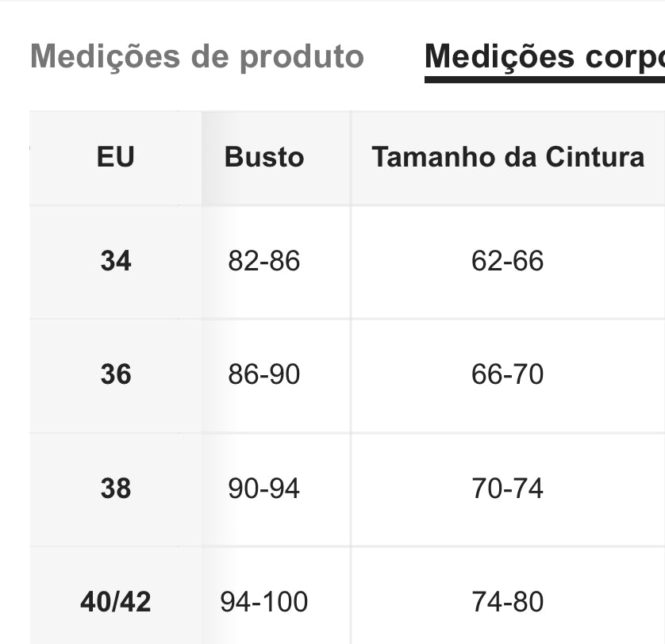Viewport: 665px width, 644px height.
Task: Click the bust value 94-100
Action: [263, 602]
